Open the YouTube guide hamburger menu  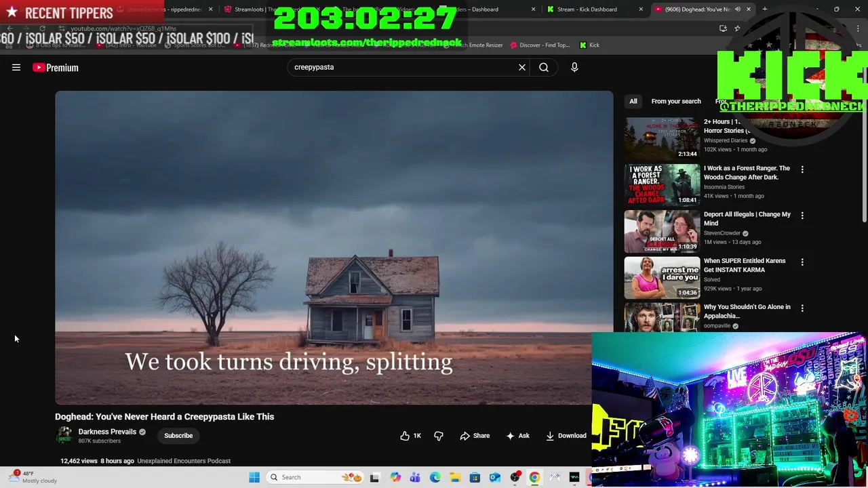coord(16,67)
